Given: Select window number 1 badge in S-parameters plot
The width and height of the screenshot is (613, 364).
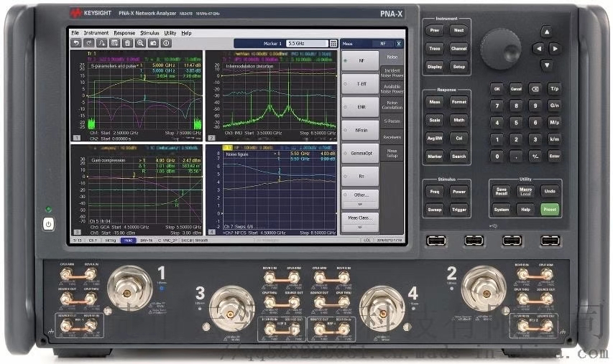Looking at the screenshot, I should [x=77, y=138].
